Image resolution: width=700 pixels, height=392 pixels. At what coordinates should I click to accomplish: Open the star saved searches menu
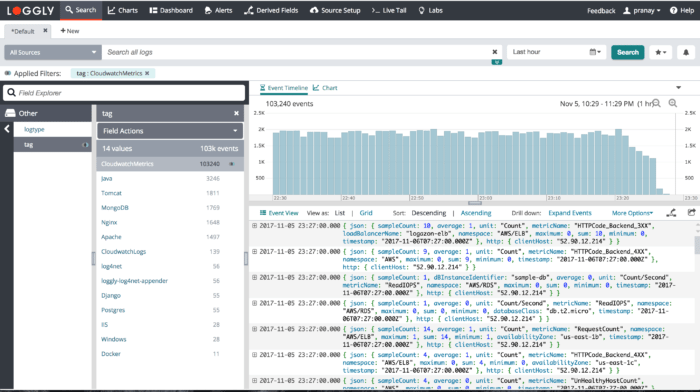point(660,52)
